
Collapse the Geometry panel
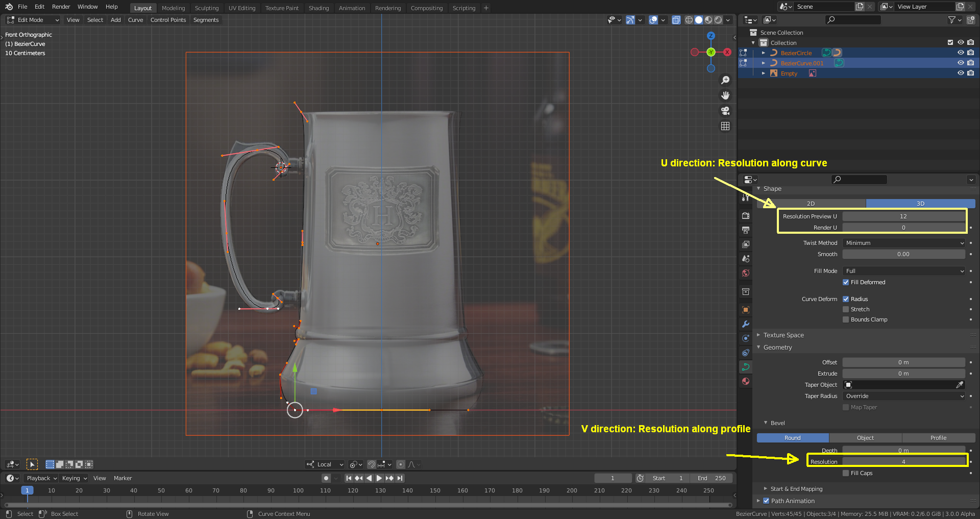(758, 347)
